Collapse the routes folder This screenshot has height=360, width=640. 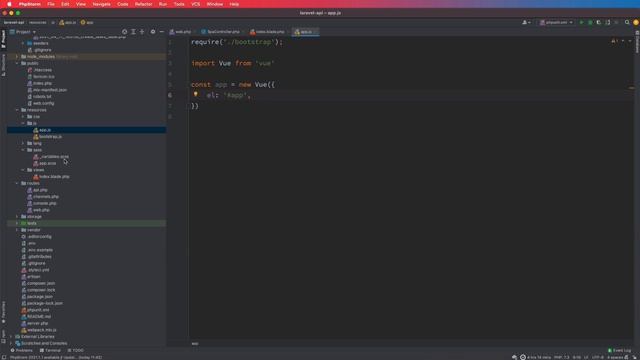(17, 183)
